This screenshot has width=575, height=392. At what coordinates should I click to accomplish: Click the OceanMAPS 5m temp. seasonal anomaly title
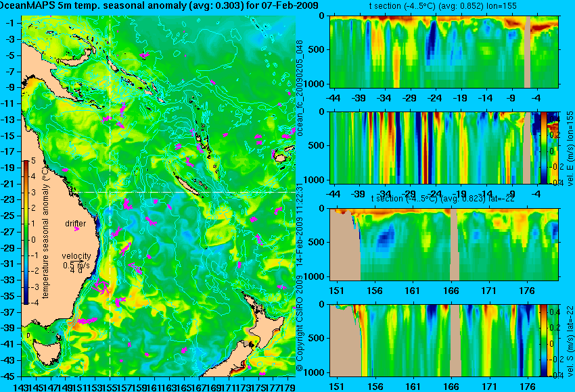pyautogui.click(x=159, y=5)
